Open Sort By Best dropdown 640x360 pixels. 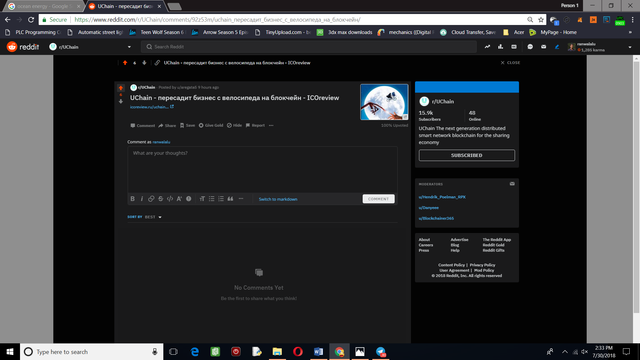tap(153, 217)
